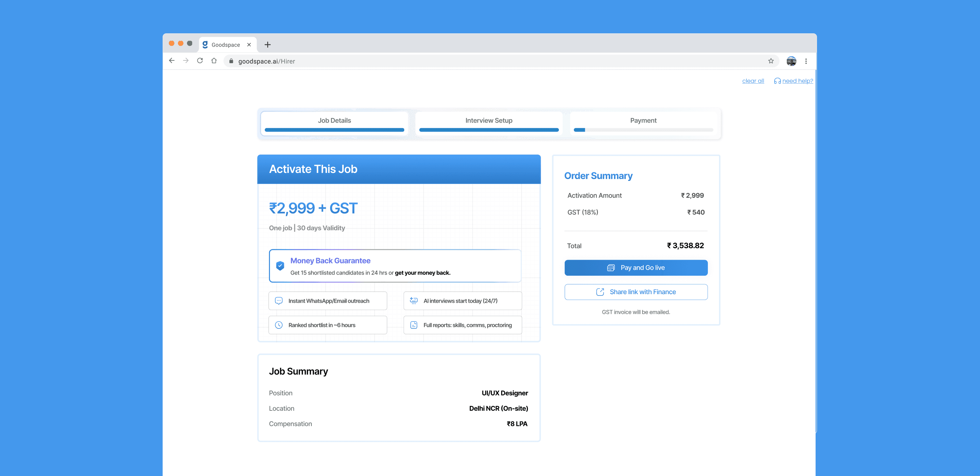Select the Payment step tab

(643, 121)
